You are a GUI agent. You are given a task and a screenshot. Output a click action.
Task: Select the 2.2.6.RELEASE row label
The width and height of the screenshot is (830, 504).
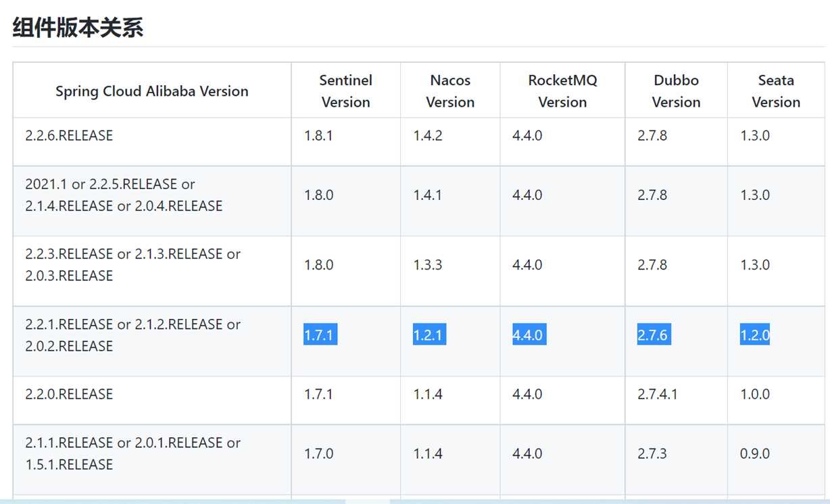click(69, 136)
